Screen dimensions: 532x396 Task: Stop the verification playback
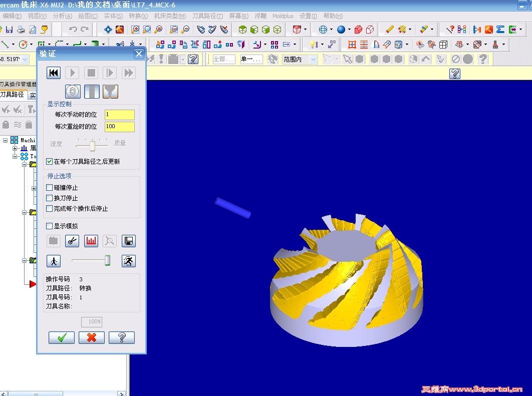[91, 73]
